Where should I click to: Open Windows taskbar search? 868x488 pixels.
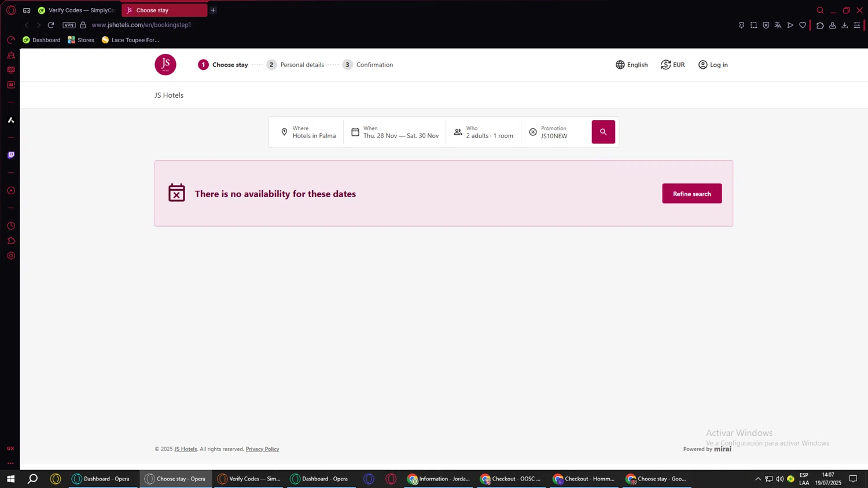33,479
